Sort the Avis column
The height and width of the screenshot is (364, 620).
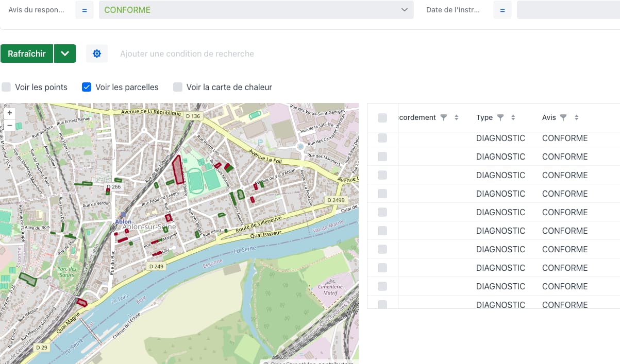576,118
